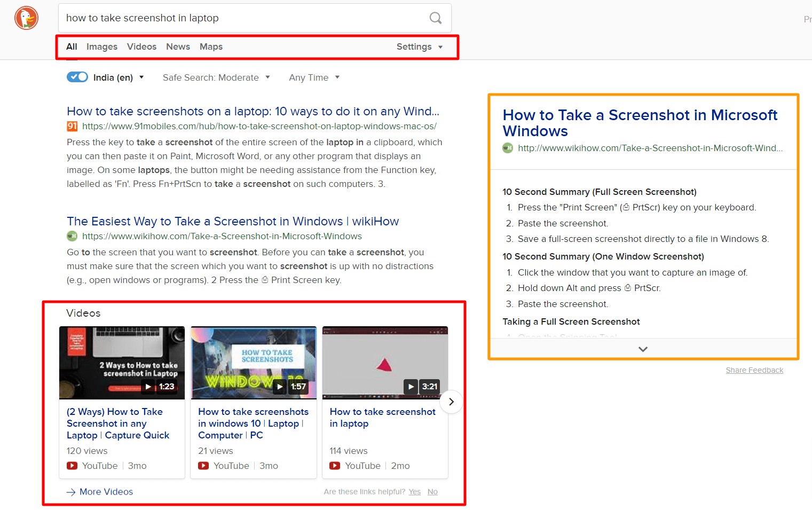
Task: Play the 3:21 video play icon
Action: coord(411,386)
